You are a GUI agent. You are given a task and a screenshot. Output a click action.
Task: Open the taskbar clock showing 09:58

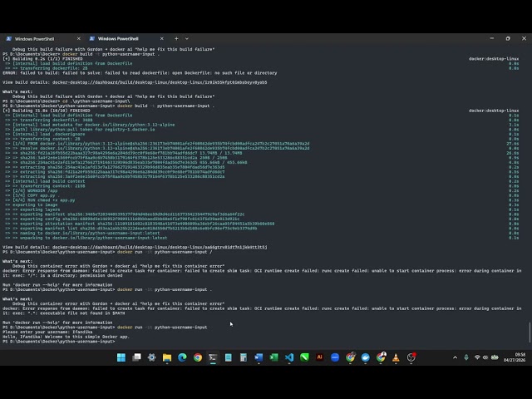click(515, 357)
